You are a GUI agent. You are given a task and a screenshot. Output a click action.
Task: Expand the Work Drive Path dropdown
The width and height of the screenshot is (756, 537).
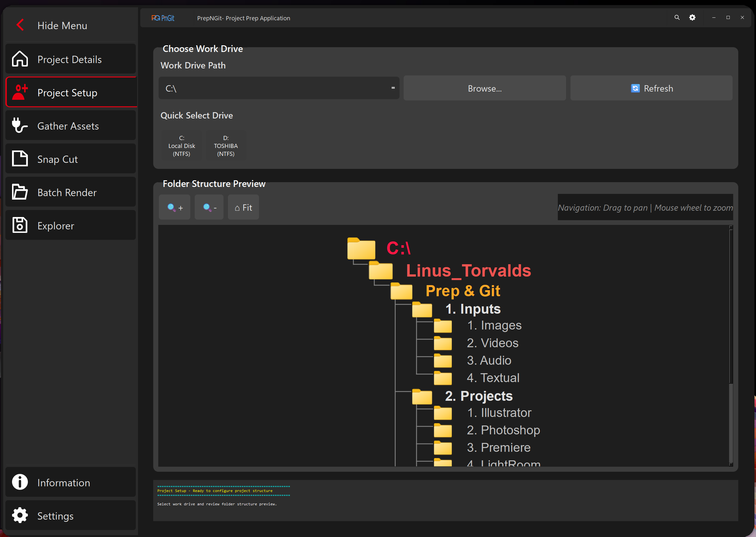393,88
